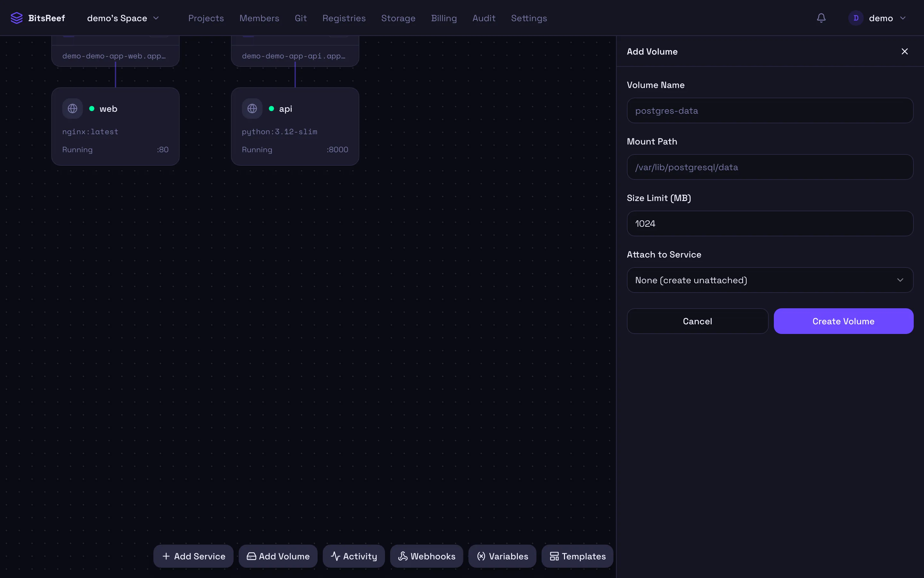Go to Projects in top navigation
The image size is (924, 578).
coord(206,18)
